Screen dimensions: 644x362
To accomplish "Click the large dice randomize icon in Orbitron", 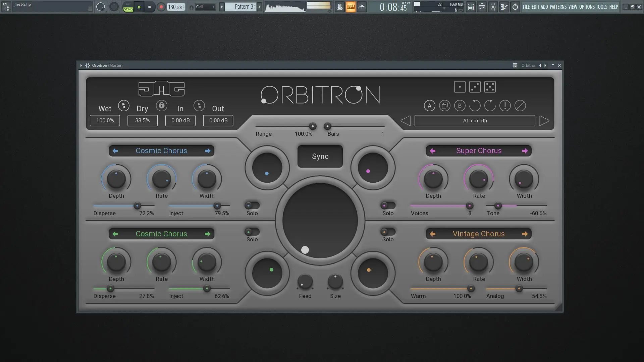I will 490,86.
